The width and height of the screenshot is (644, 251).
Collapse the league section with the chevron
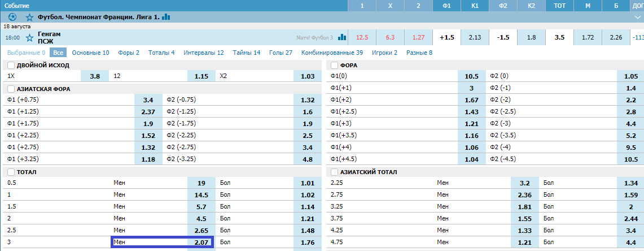tap(637, 17)
